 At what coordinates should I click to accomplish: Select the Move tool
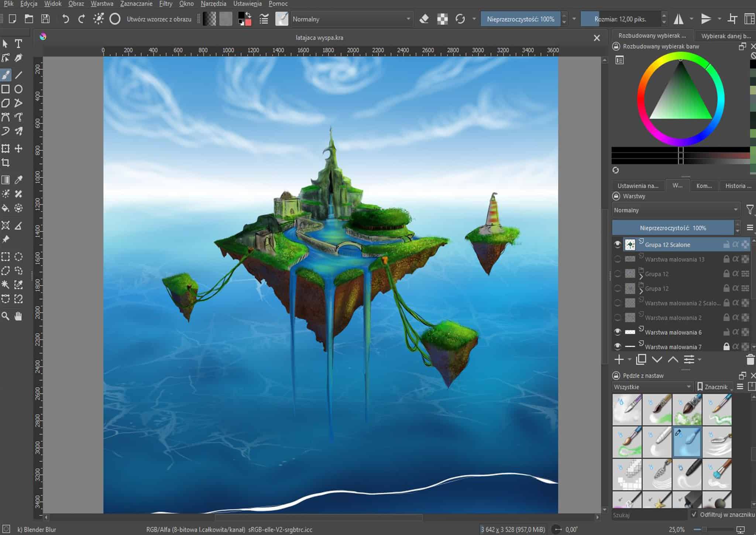click(x=18, y=149)
